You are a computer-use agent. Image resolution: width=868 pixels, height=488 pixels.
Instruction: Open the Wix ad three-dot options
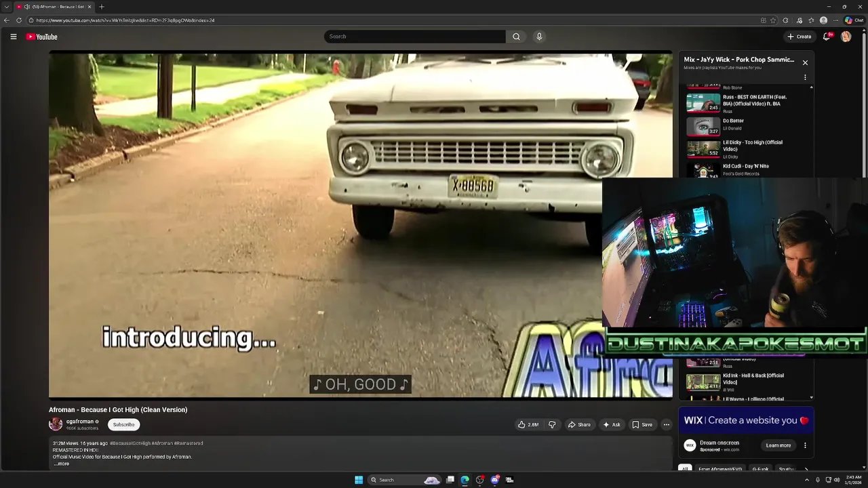point(805,445)
